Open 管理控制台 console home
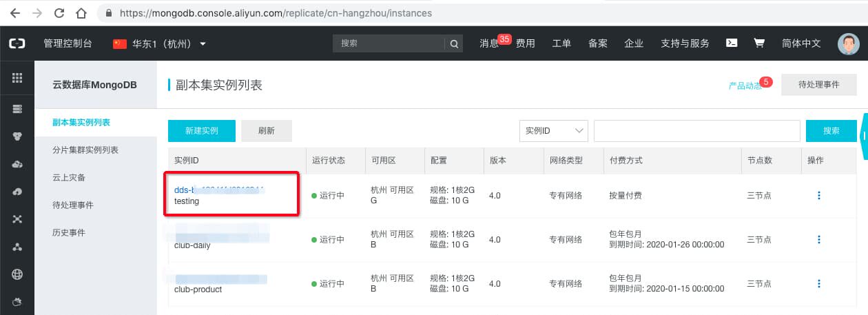This screenshot has width=868, height=315. pos(68,43)
